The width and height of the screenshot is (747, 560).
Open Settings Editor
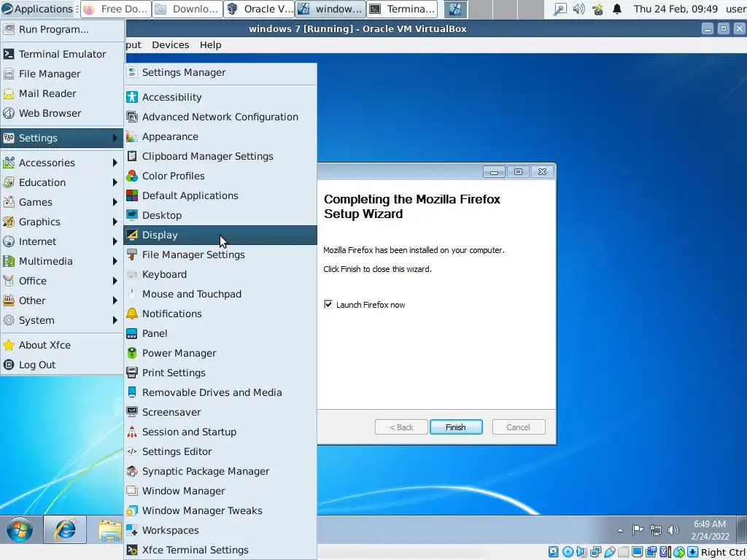coord(220,451)
